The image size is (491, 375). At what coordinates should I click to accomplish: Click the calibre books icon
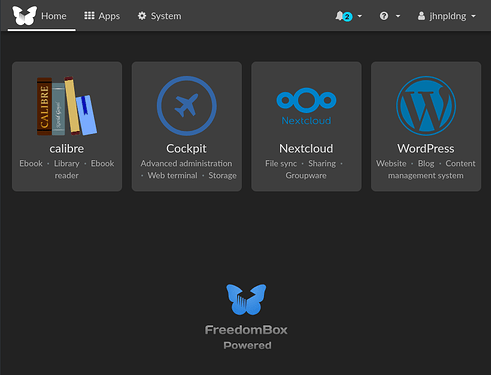(x=67, y=106)
